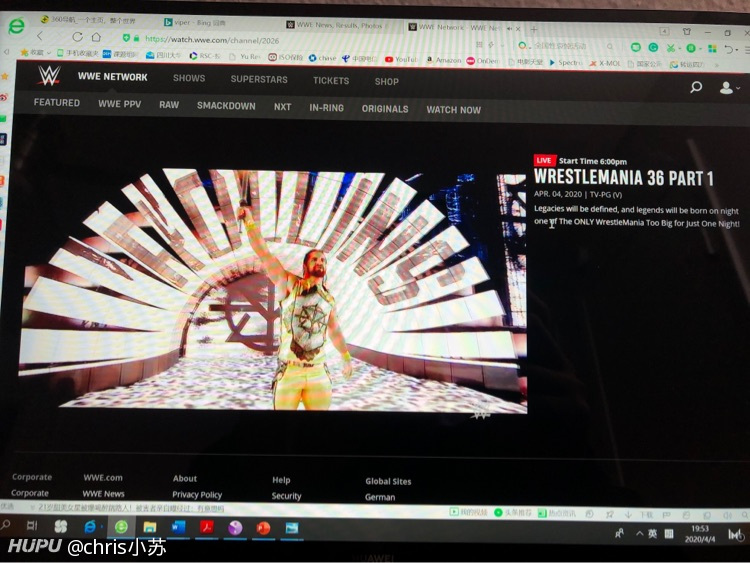
Task: Open the Privacy Policy footer link
Action: pyautogui.click(x=197, y=495)
